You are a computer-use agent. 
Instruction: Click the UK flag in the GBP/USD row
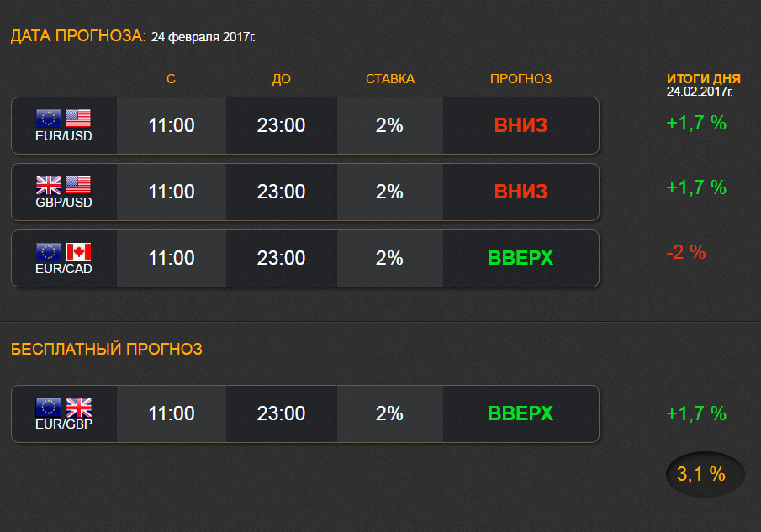[49, 185]
